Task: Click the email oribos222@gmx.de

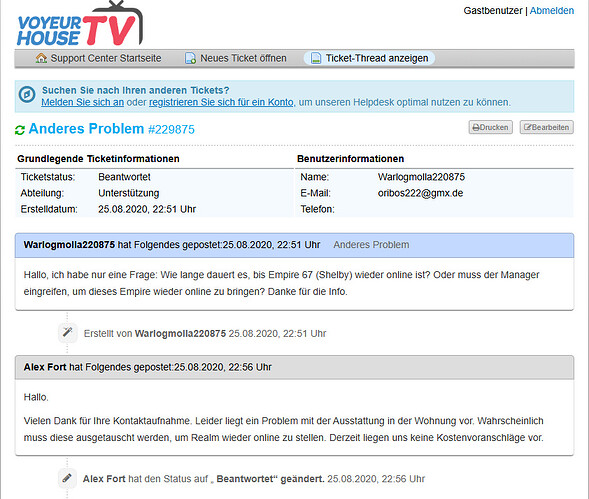Action: click(x=420, y=193)
